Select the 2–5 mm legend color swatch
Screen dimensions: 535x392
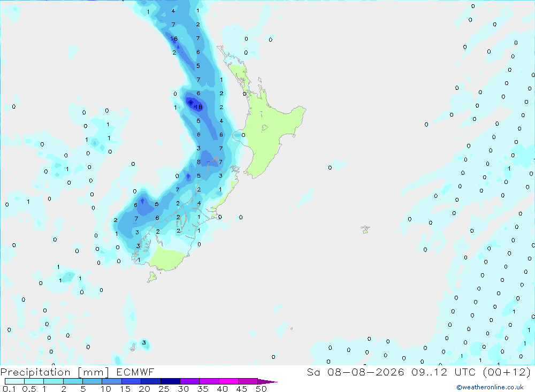point(73,381)
